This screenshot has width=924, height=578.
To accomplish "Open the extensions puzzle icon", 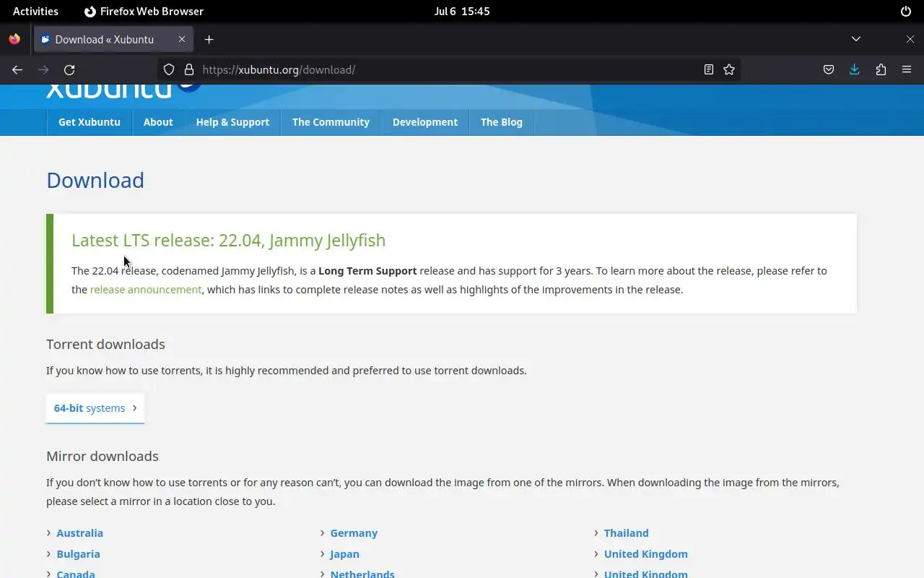I will [x=881, y=70].
